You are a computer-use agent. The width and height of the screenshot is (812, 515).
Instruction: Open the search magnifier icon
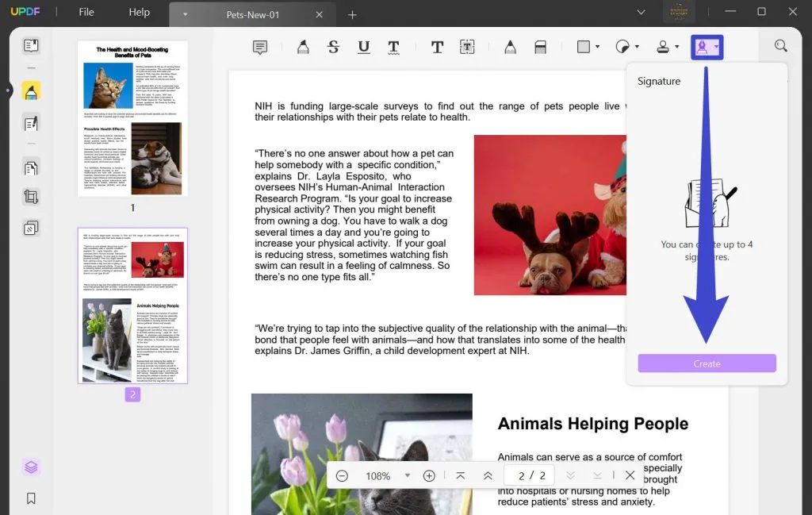click(x=781, y=47)
